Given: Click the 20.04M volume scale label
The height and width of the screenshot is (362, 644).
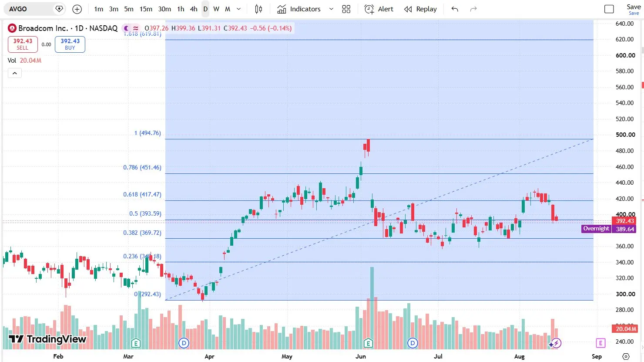Looking at the screenshot, I should click(x=625, y=329).
